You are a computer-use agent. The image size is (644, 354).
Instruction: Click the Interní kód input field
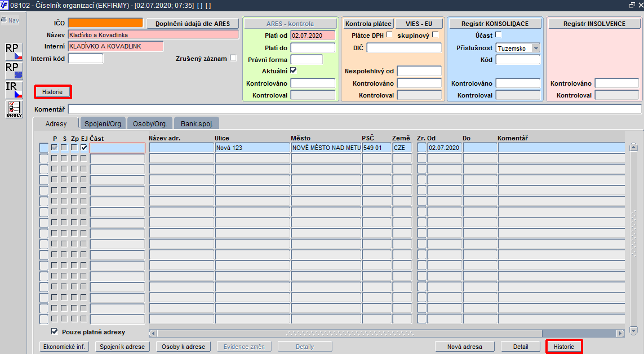86,58
